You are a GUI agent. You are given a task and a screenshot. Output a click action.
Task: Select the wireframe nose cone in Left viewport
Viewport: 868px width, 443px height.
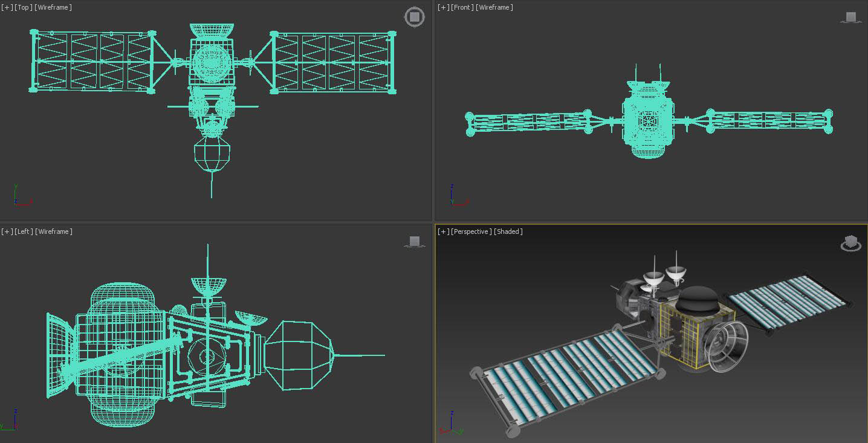tap(299, 355)
